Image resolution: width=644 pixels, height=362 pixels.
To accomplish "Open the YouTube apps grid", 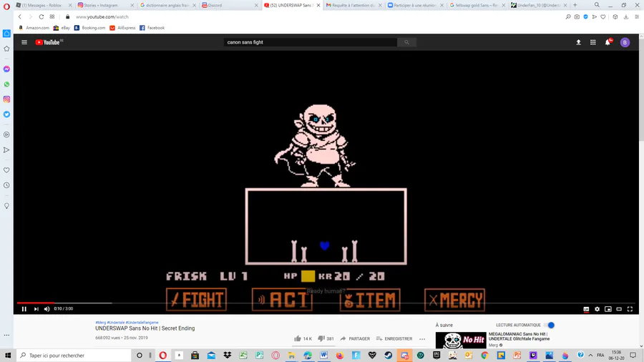I will [x=593, y=42].
